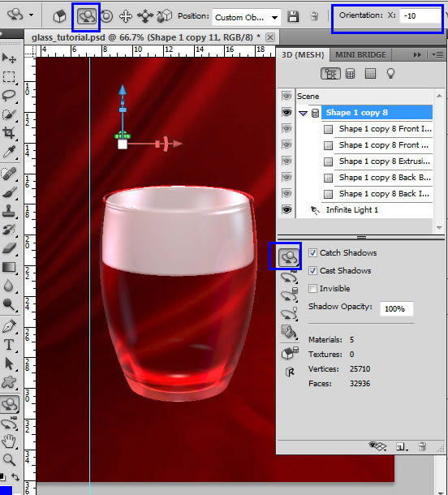
Task: Filter 3D panel by materials icon
Action: [x=370, y=74]
